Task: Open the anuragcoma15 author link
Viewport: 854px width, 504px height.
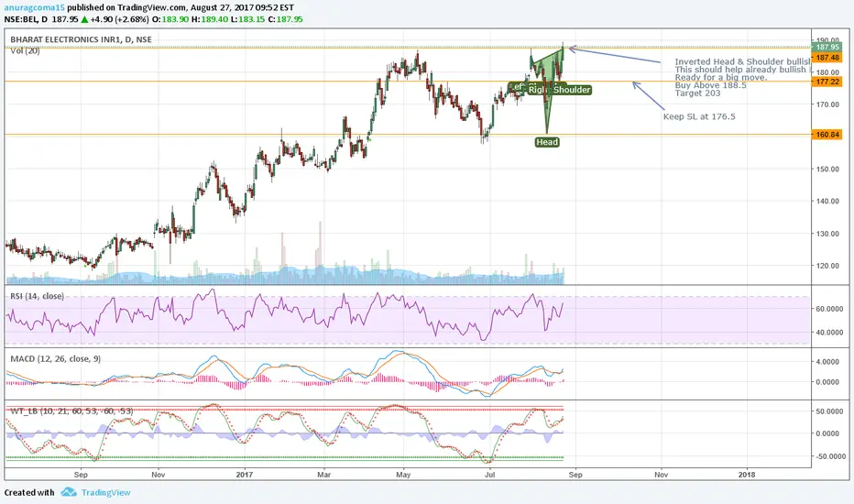Action: pos(34,7)
